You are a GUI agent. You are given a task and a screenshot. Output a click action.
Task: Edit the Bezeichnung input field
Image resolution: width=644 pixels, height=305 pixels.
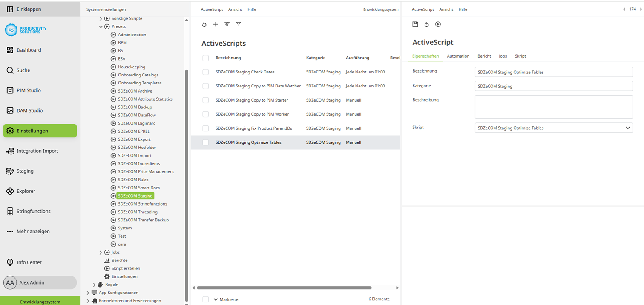pyautogui.click(x=554, y=72)
